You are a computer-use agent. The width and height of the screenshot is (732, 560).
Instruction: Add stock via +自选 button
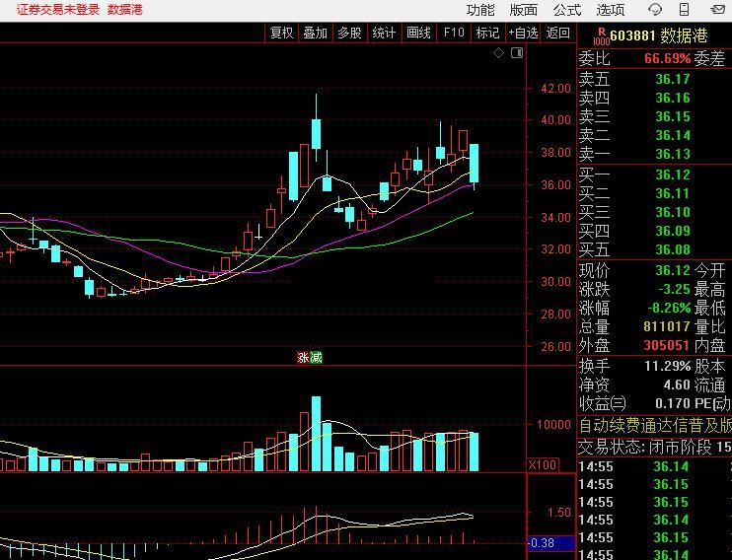click(x=523, y=33)
